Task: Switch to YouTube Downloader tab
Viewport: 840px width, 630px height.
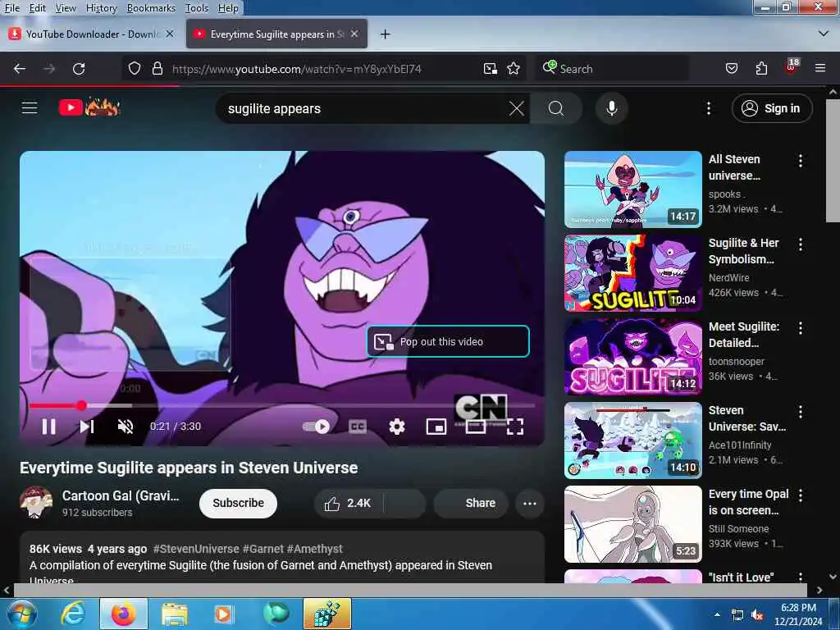Action: (91, 34)
